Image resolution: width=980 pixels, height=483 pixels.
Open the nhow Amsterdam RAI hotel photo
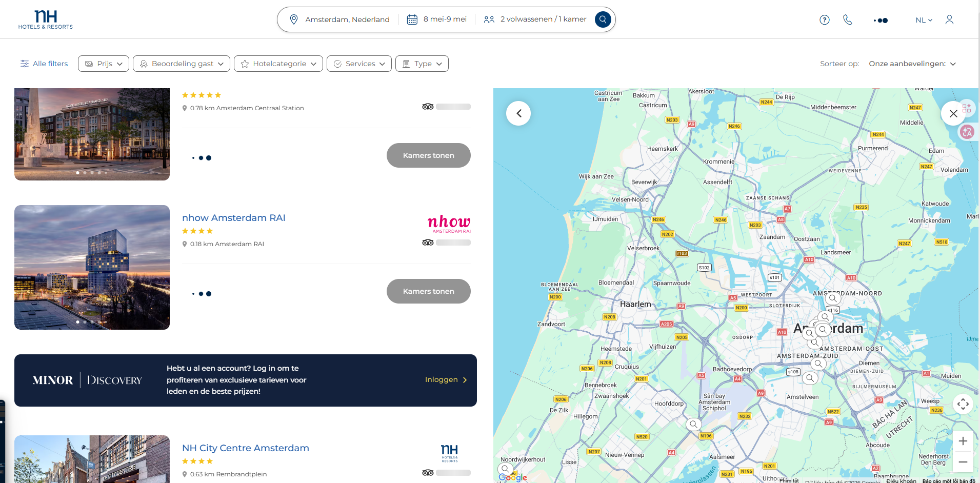92,267
